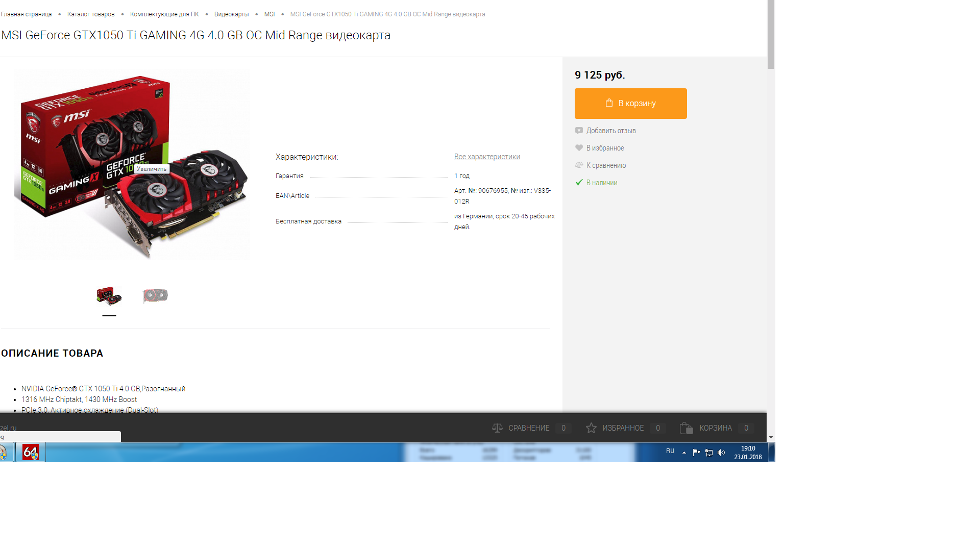Click the page vertical scrollbar thumb
The height and width of the screenshot is (551, 980).
click(771, 34)
